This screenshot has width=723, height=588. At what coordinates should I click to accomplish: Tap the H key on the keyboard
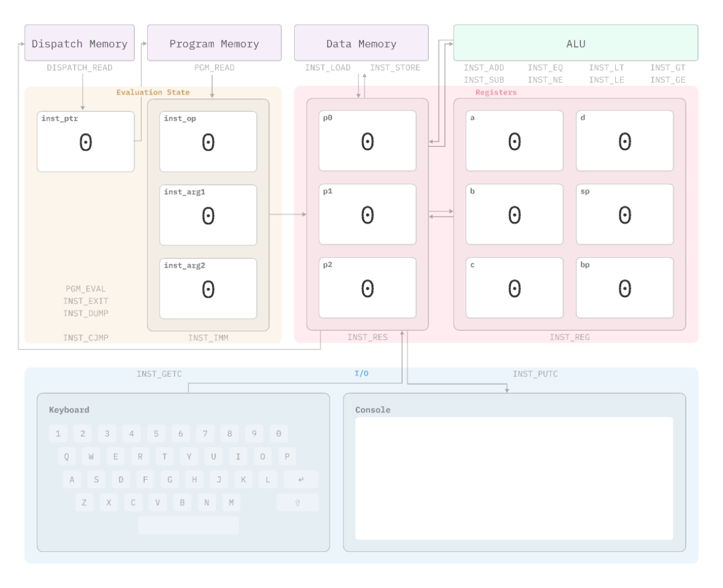coord(195,480)
